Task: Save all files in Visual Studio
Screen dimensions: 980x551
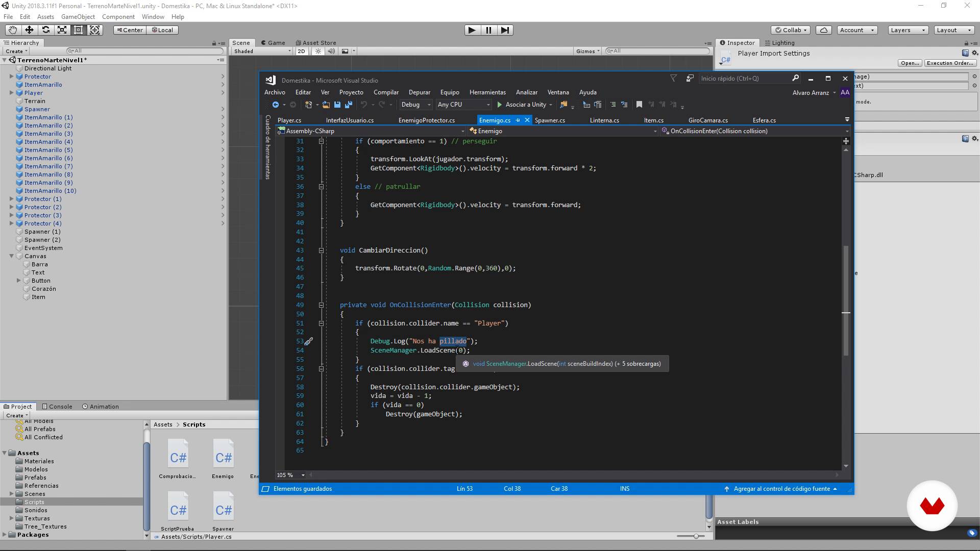Action: (x=349, y=105)
